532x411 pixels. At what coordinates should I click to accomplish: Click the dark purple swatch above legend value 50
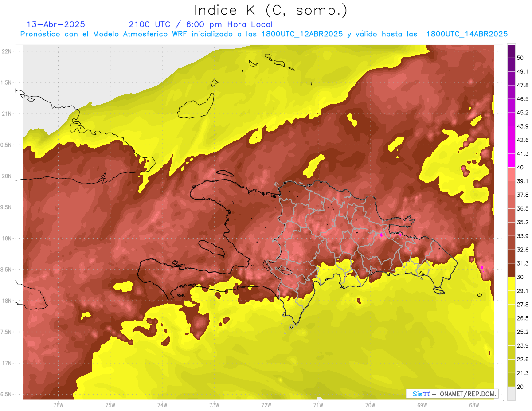point(511,51)
